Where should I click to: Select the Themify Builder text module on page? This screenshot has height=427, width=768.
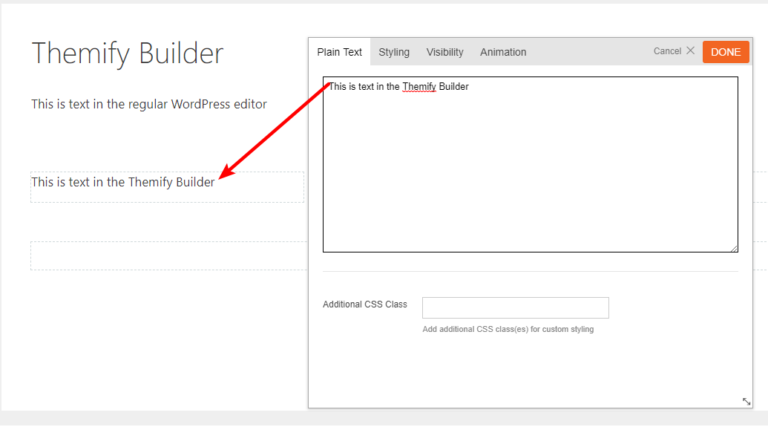[x=167, y=187]
